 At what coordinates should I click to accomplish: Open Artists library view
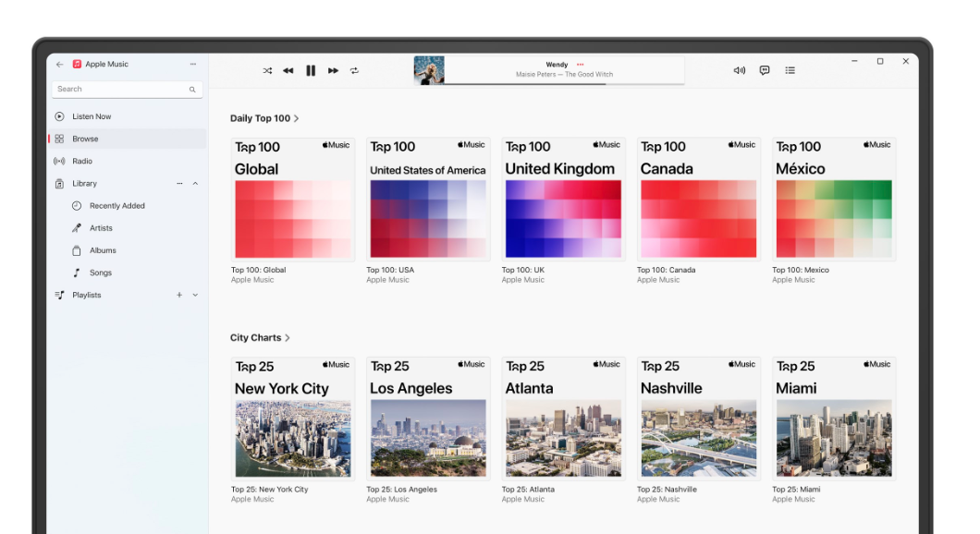coord(128,228)
